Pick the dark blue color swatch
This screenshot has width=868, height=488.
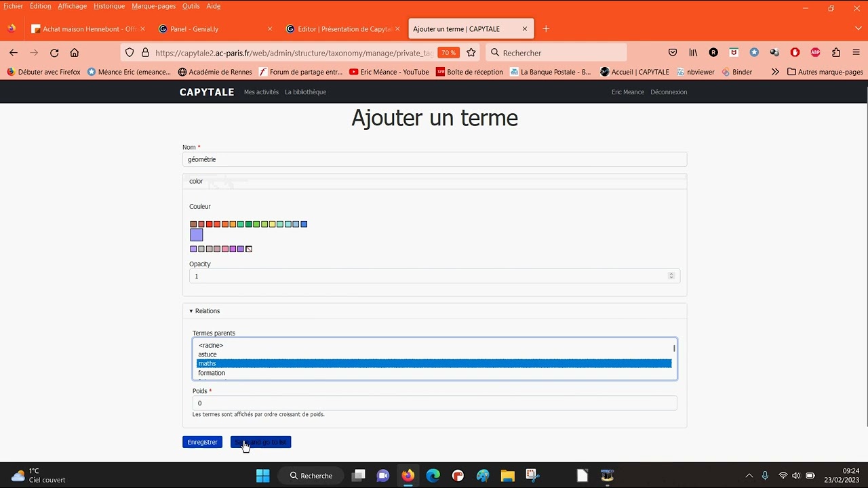click(x=304, y=224)
